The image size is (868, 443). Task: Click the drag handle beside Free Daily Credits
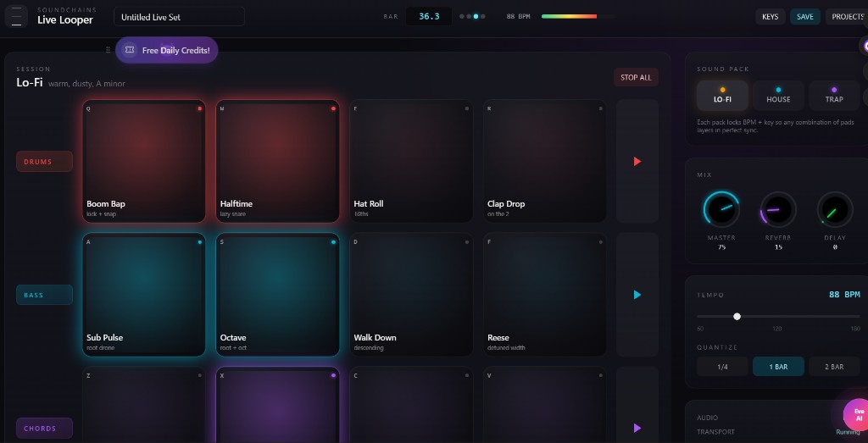[x=108, y=50]
